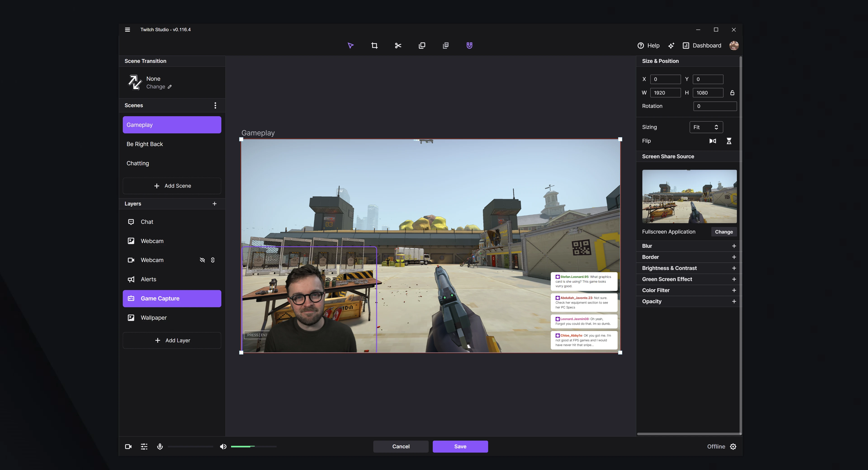
Task: Activate the Crop tool
Action: (x=374, y=45)
